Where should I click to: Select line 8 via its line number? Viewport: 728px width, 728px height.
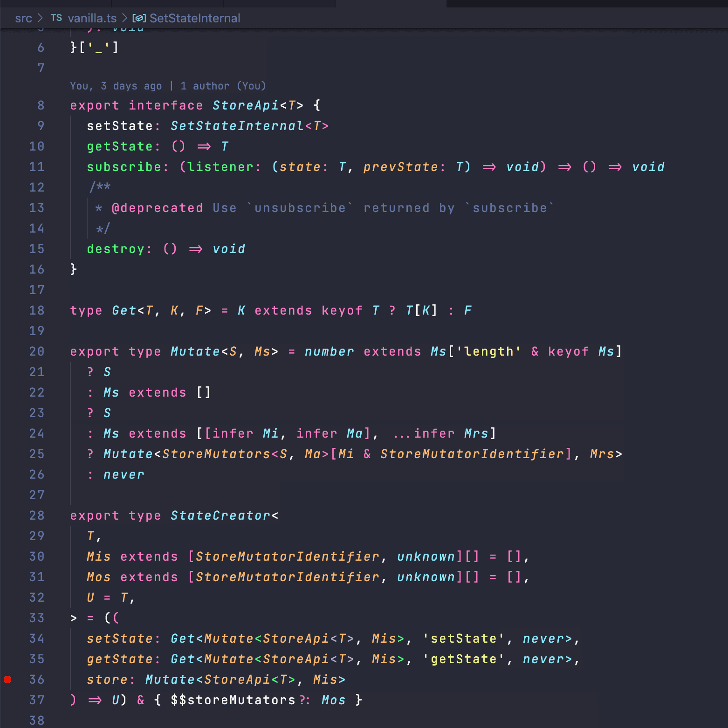[41, 105]
